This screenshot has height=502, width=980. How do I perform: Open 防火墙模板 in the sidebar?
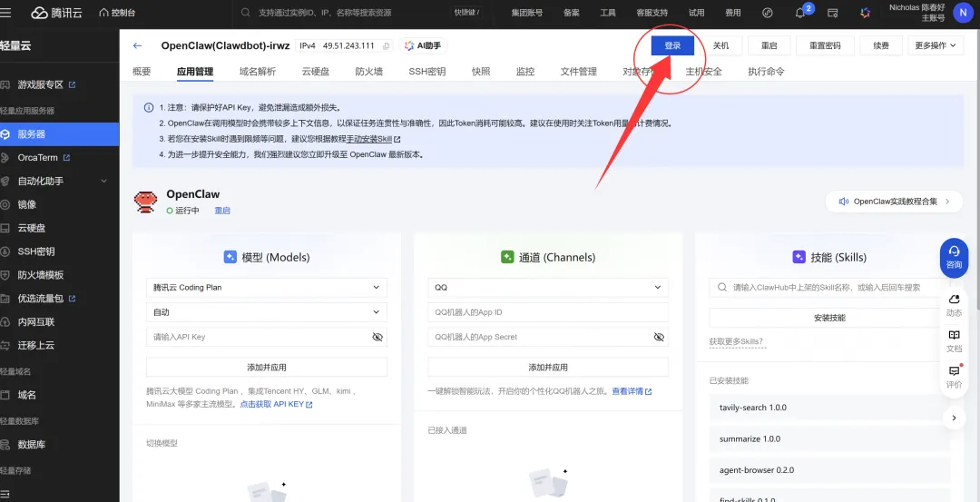[x=41, y=275]
